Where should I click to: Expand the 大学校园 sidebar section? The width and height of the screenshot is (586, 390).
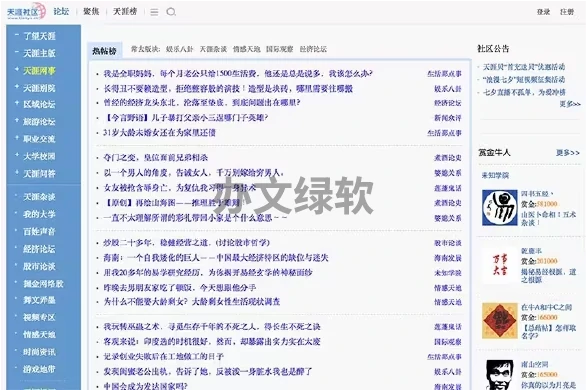point(16,155)
